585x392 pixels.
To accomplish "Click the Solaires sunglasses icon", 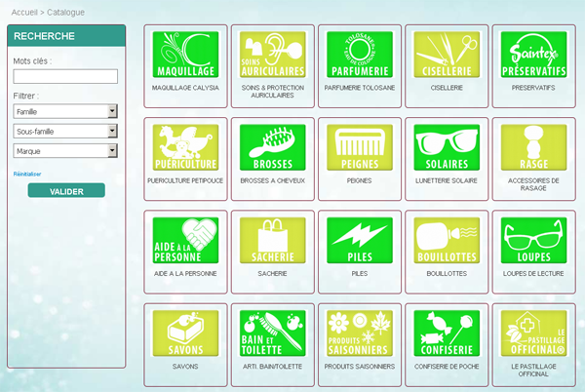I will [446, 147].
